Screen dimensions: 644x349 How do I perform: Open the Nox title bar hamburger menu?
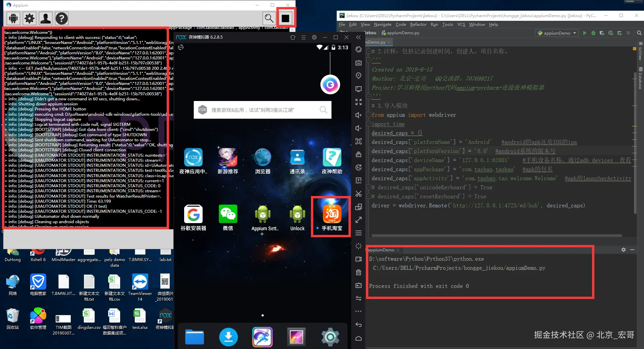click(x=304, y=37)
